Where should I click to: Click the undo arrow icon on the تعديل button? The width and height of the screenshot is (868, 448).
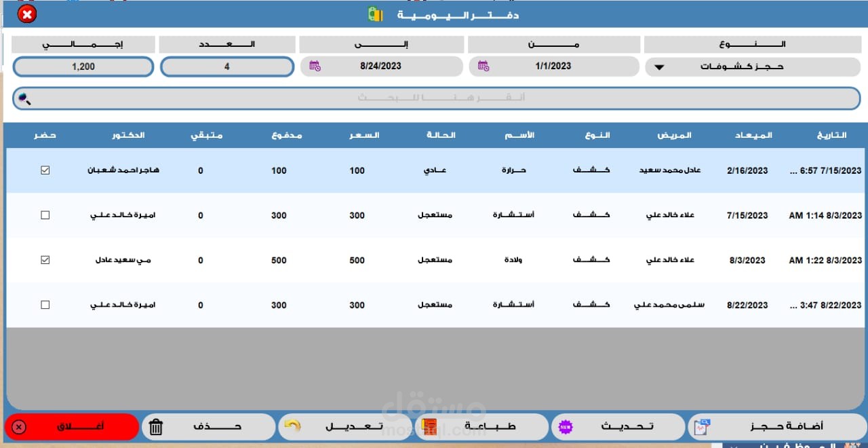[292, 426]
